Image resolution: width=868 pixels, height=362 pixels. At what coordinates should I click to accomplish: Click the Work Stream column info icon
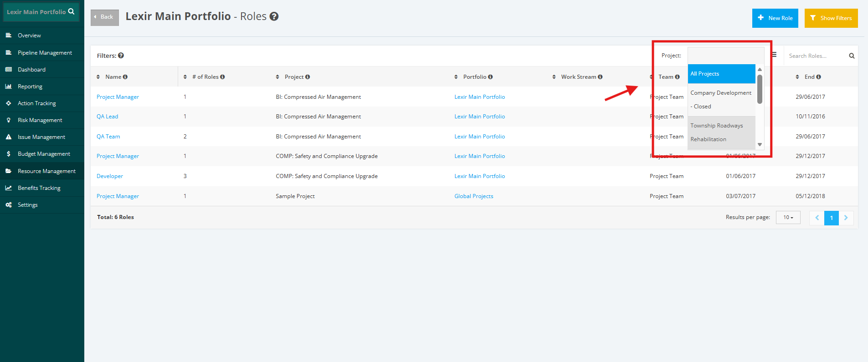click(600, 77)
